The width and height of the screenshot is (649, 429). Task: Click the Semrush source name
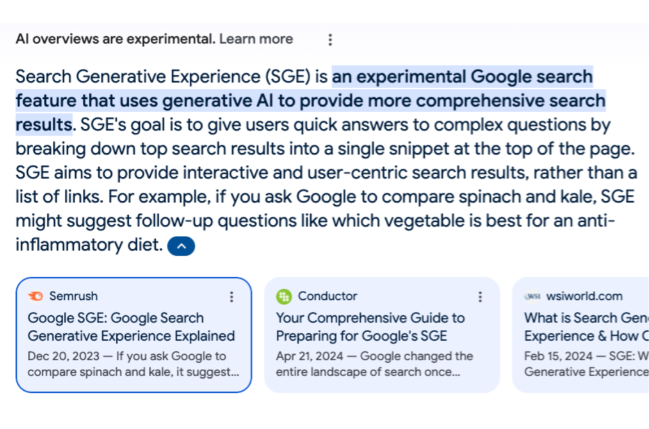(x=73, y=296)
